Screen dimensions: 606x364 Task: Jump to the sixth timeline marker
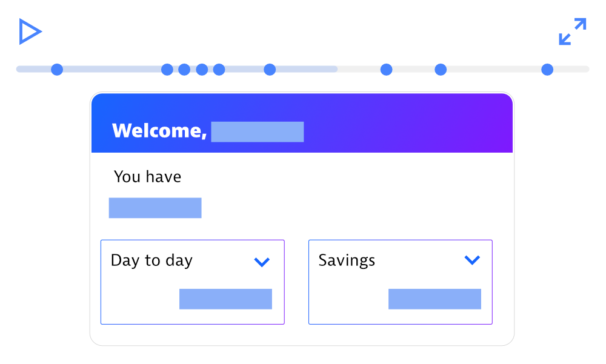point(270,70)
